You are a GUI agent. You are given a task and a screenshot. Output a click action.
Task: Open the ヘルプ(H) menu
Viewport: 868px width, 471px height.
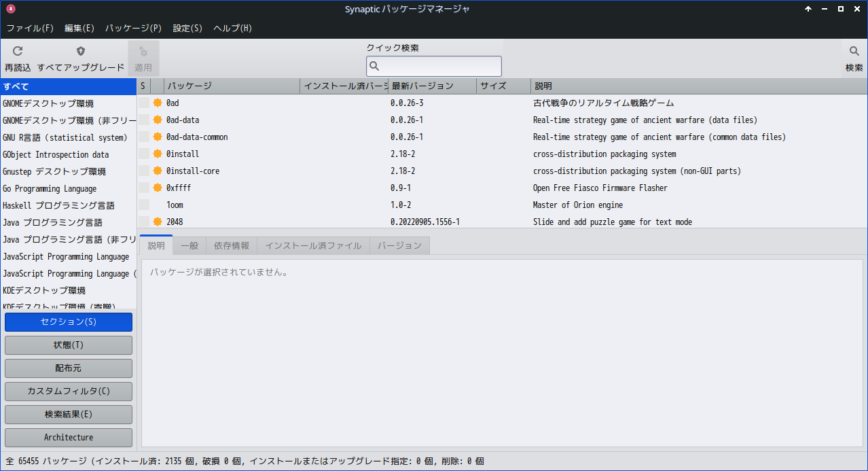(232, 29)
